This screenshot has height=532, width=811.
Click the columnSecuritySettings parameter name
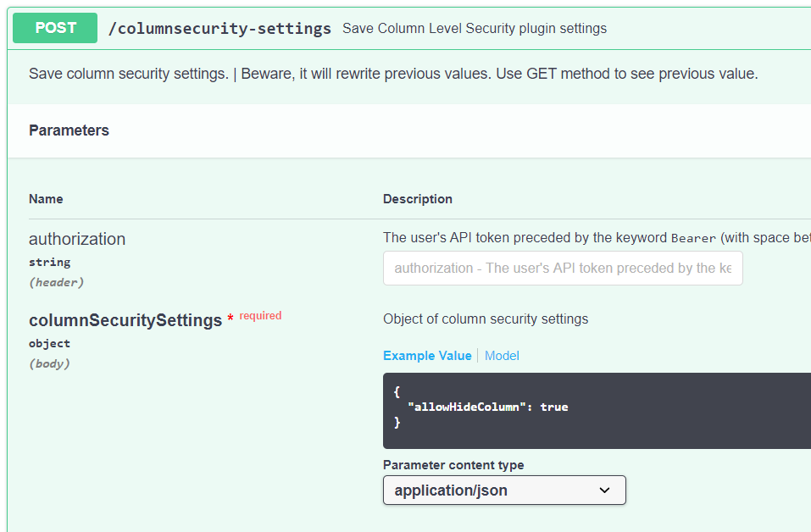(125, 320)
